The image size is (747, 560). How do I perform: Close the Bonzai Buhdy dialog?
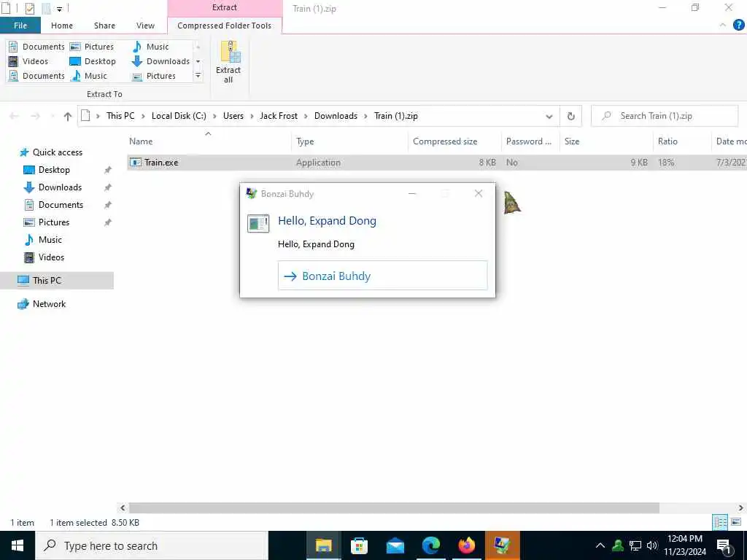(479, 193)
